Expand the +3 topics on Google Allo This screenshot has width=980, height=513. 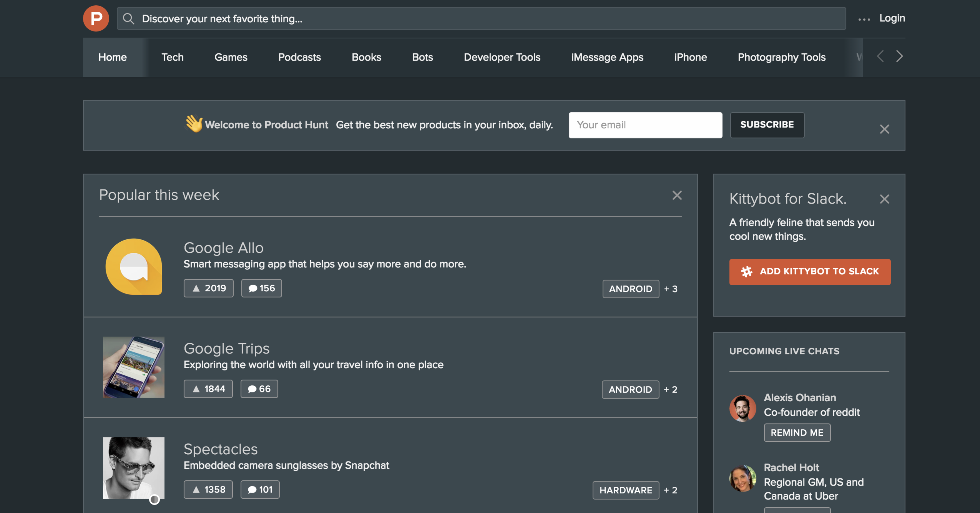(671, 289)
